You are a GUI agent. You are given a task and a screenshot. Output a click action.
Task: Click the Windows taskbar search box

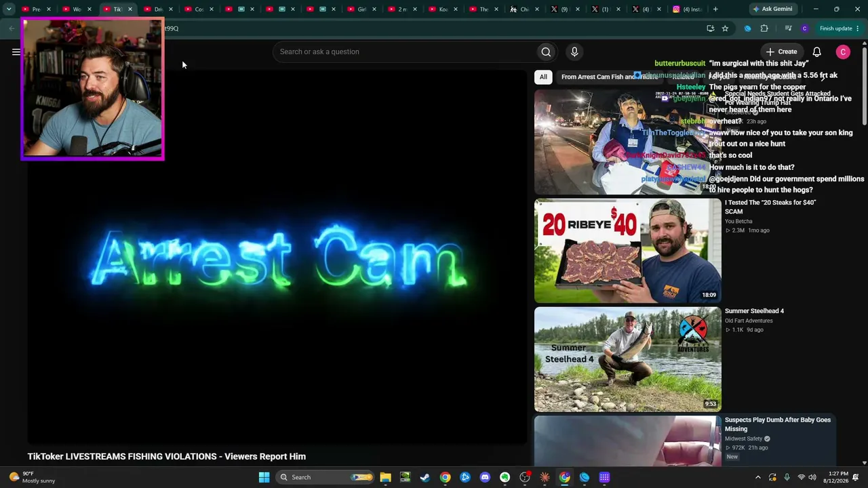(326, 477)
